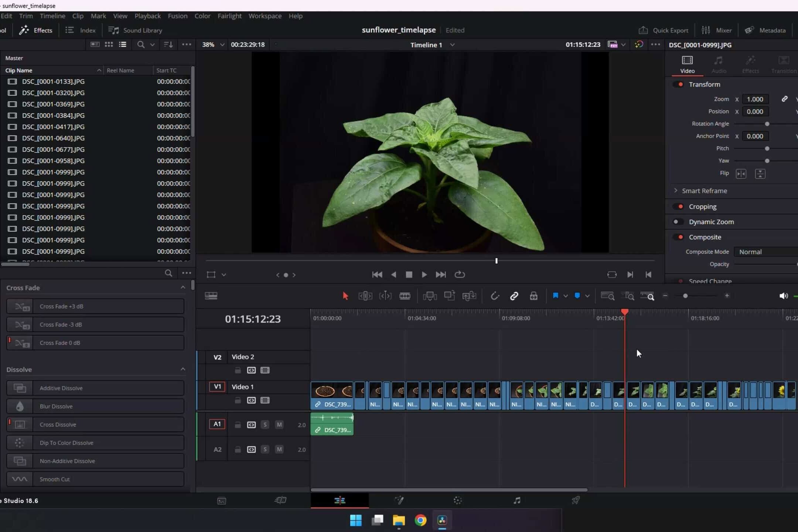798x532 pixels.
Task: Mute timeline audio speaker icon
Action: [783, 296]
